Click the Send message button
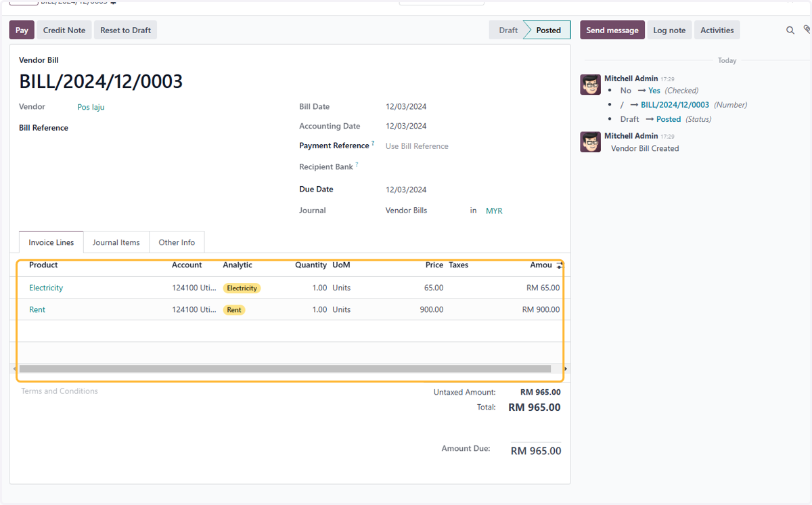Image resolution: width=812 pixels, height=505 pixels. [612, 30]
